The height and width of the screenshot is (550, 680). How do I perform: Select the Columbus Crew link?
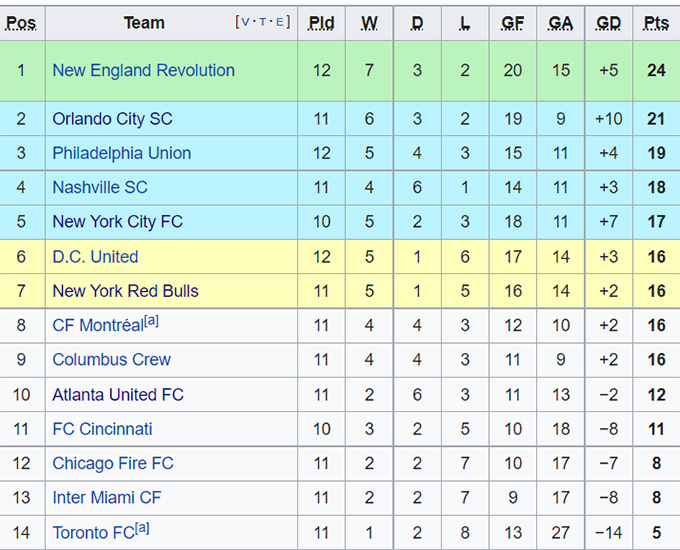(111, 360)
